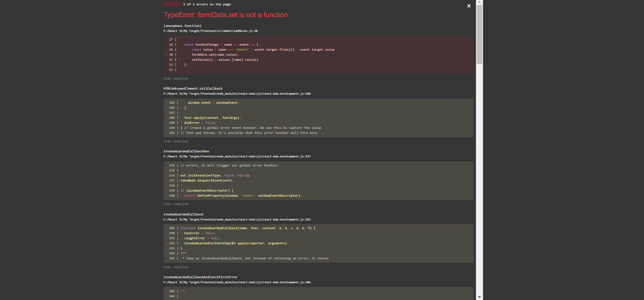Click code line "formData.set(name,value);"
Image resolution: width=644 pixels, height=300 pixels.
click(215, 55)
